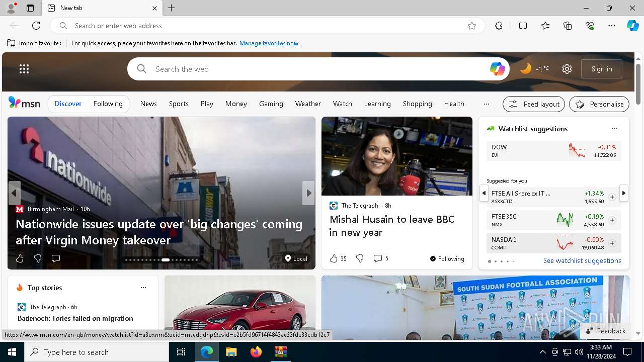
Task: Open MSN page settings gear
Action: (x=567, y=69)
